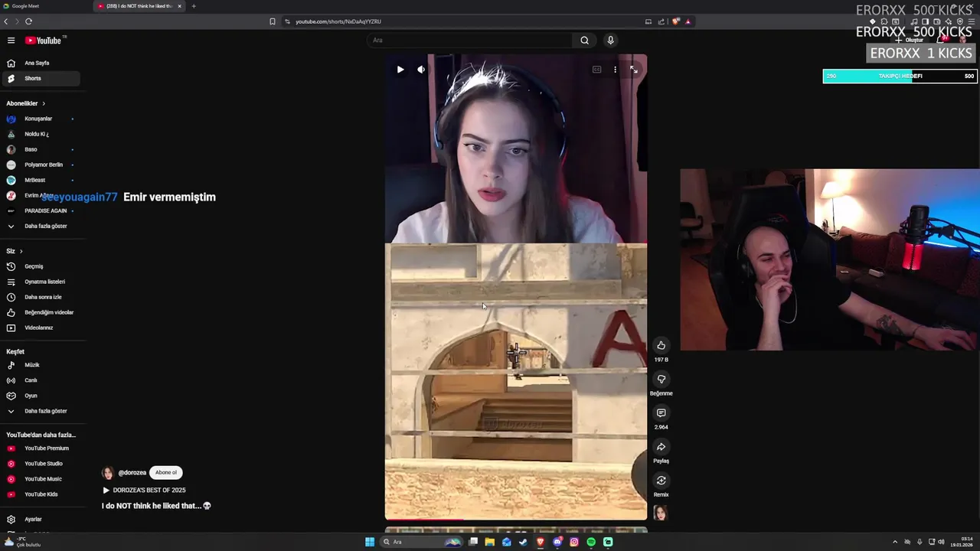Show hidden system tray icons

pos(895,542)
